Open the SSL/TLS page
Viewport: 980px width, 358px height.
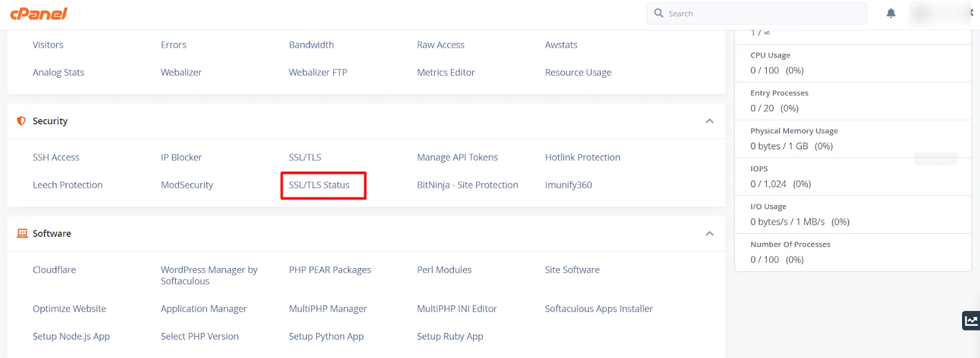305,157
